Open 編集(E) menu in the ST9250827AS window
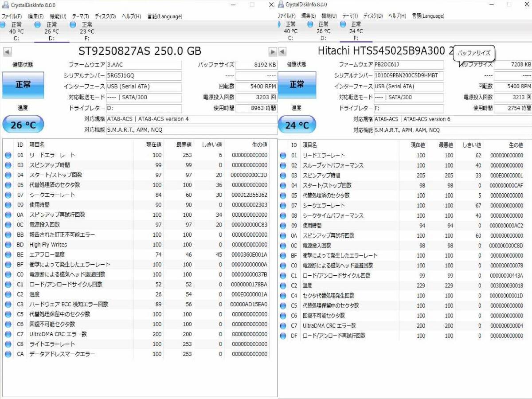Screen dimensions: 532x399 (x=36, y=16)
